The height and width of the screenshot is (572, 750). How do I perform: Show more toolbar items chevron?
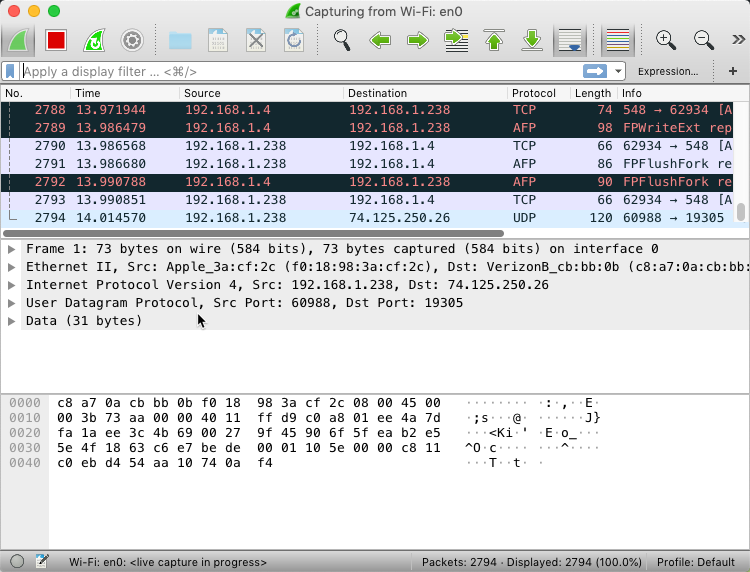point(738,40)
